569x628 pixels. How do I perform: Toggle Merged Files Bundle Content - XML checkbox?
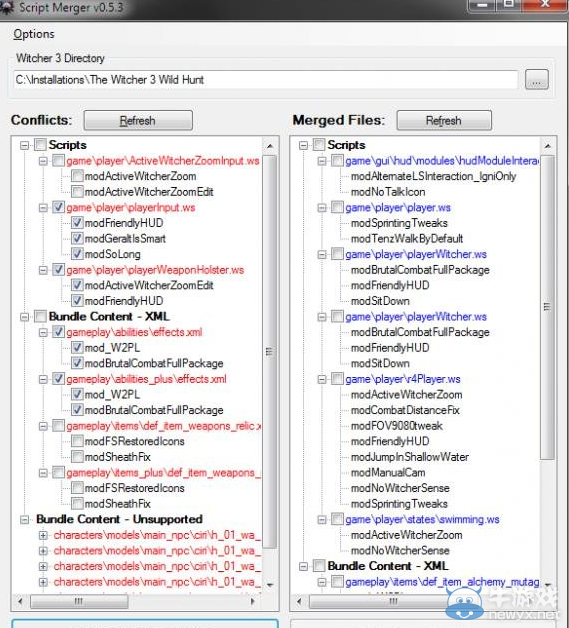coord(319,566)
